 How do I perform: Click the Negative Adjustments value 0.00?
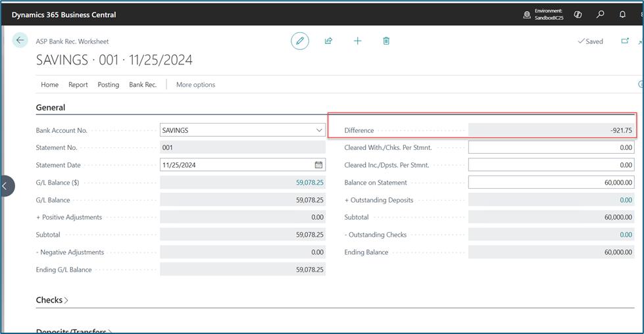[x=318, y=252]
